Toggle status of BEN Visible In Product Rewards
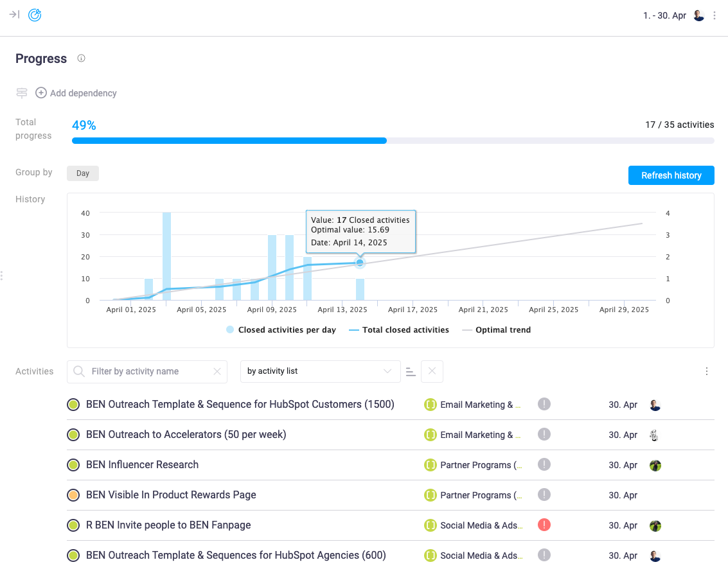728x569 pixels. (x=73, y=495)
